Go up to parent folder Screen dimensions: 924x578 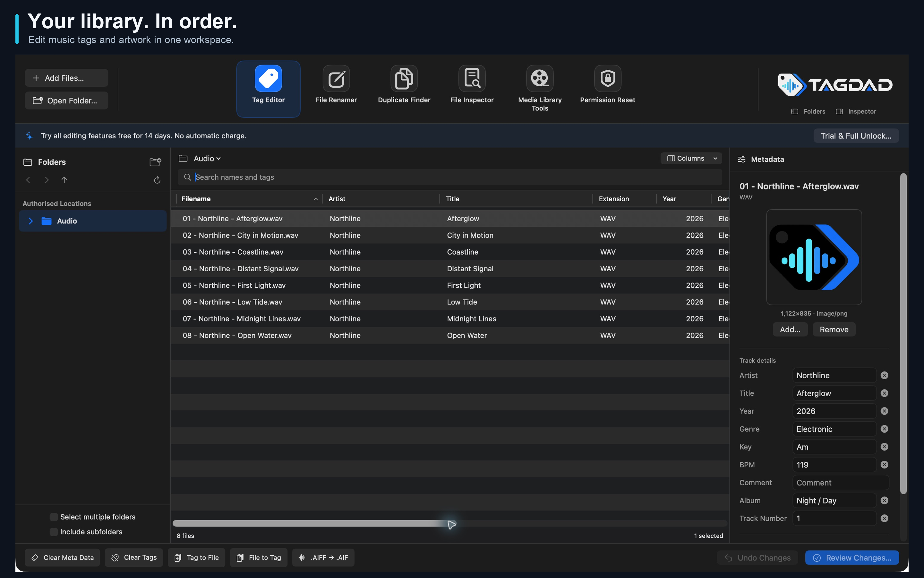[x=64, y=180]
